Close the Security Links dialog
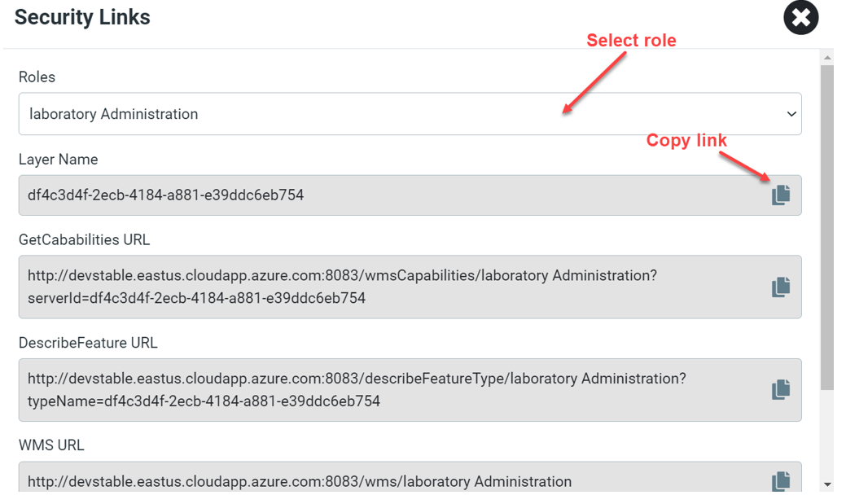Image resolution: width=846 pixels, height=504 pixels. (800, 18)
